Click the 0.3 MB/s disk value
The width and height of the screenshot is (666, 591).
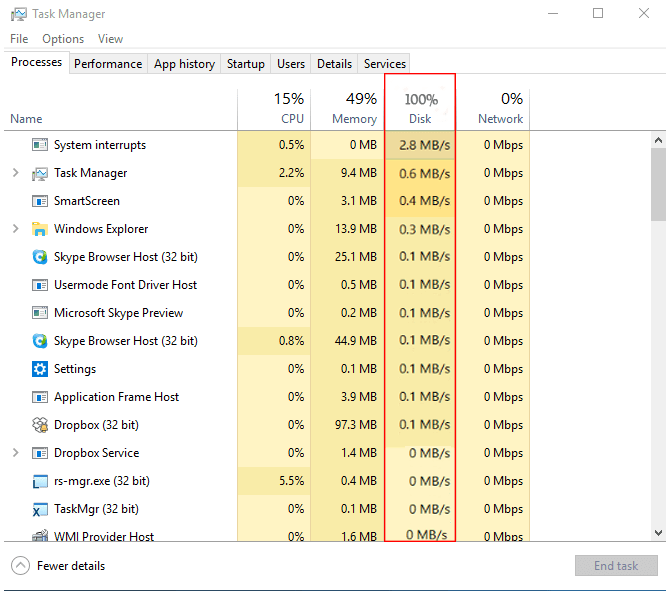pyautogui.click(x=424, y=229)
